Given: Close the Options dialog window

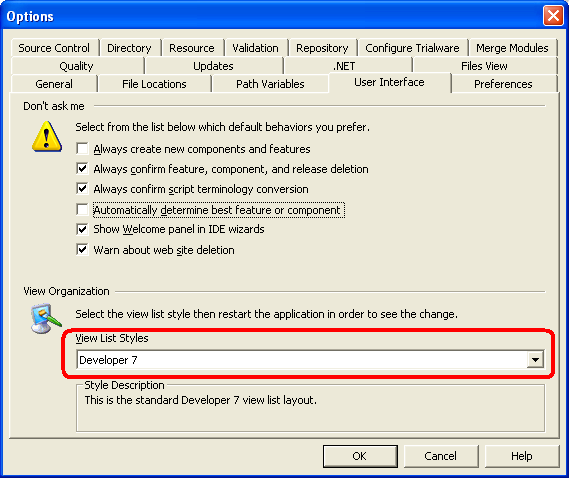Looking at the screenshot, I should [x=553, y=16].
